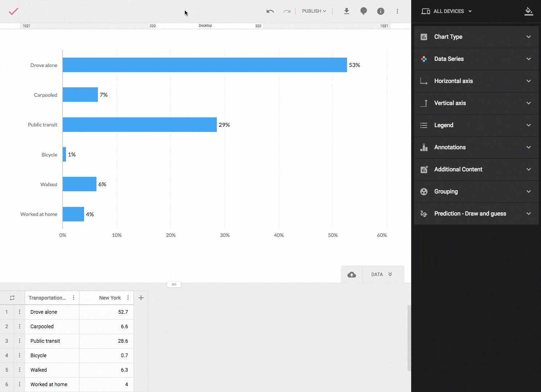Open the Horizontal axis settings
This screenshot has width=541, height=392.
pos(476,81)
